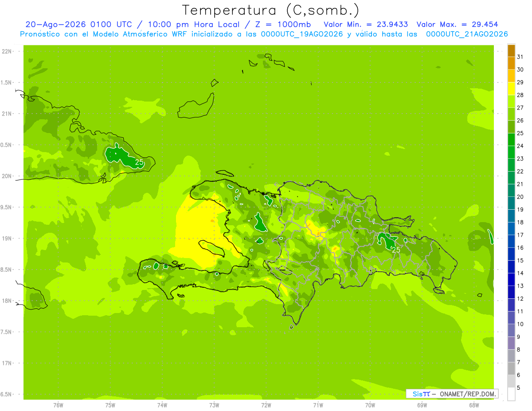
Task: Click the '75W' longitude label
Action: coord(110,405)
